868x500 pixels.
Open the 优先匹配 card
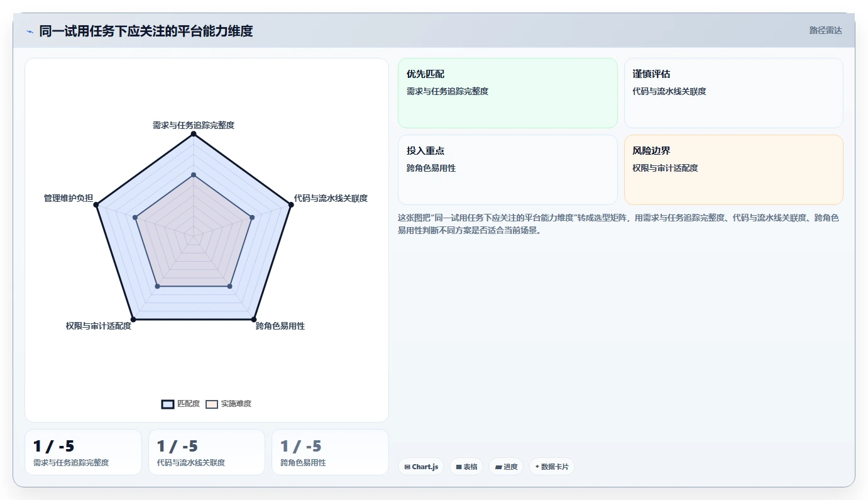tap(508, 93)
